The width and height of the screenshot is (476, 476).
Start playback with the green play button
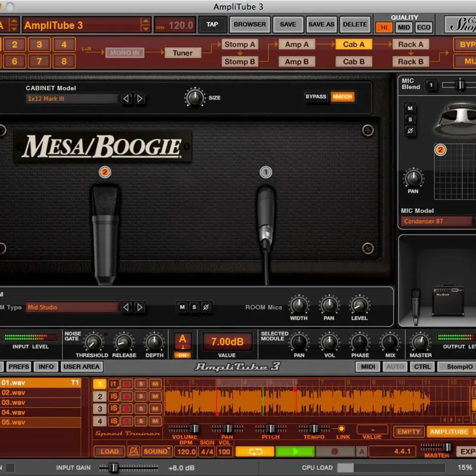tap(295, 451)
